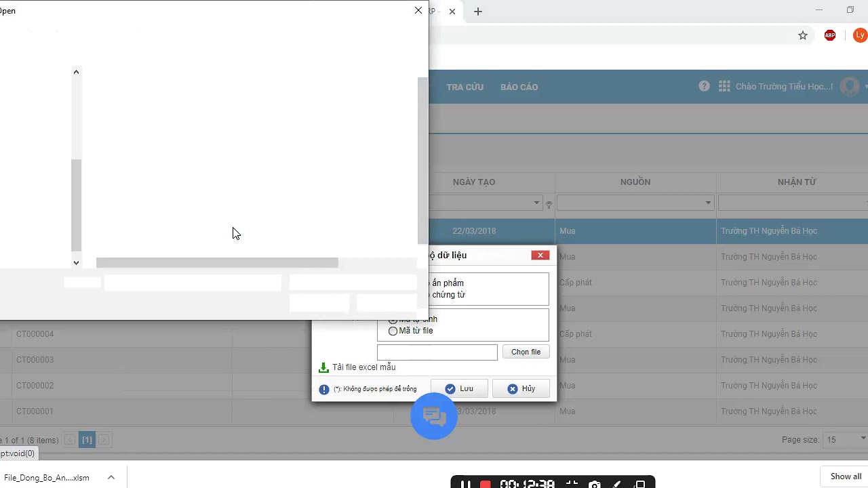The width and height of the screenshot is (868, 488).
Task: Click the recorder region-select icon
Action: pos(572,485)
